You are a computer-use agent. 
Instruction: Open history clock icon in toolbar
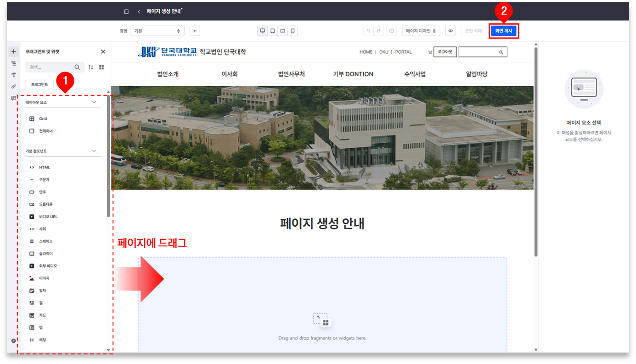click(391, 31)
